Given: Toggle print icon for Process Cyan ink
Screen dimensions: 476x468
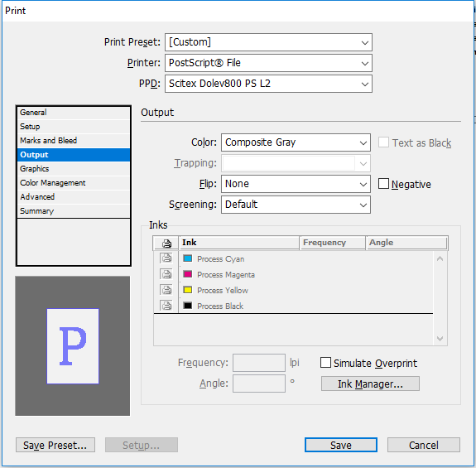Looking at the screenshot, I should coord(166,258).
